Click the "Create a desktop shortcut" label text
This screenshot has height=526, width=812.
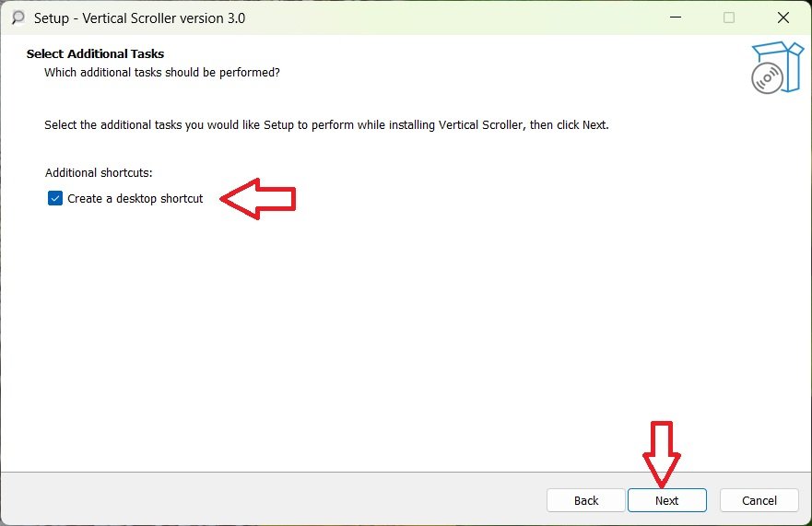coord(135,198)
